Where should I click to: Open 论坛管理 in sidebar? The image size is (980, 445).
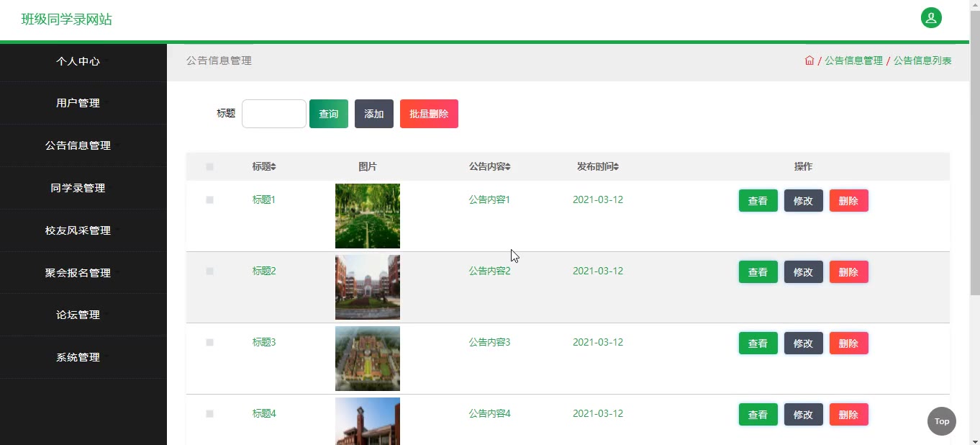coord(83,315)
